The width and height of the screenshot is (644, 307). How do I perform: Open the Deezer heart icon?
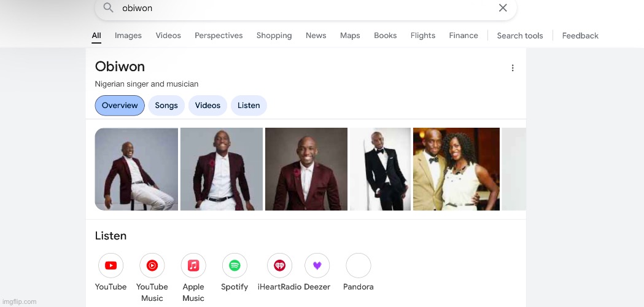(317, 266)
